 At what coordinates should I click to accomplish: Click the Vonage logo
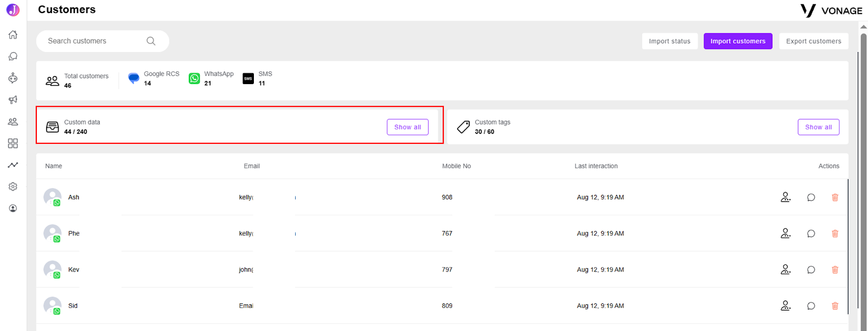(x=831, y=10)
